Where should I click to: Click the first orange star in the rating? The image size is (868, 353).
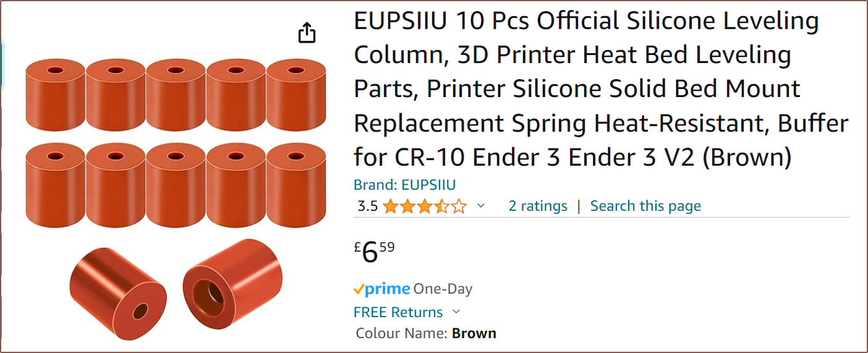[x=390, y=206]
